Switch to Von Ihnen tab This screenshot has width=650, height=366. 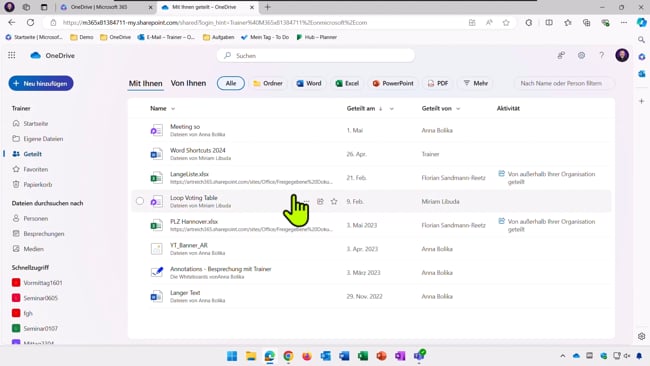click(188, 83)
